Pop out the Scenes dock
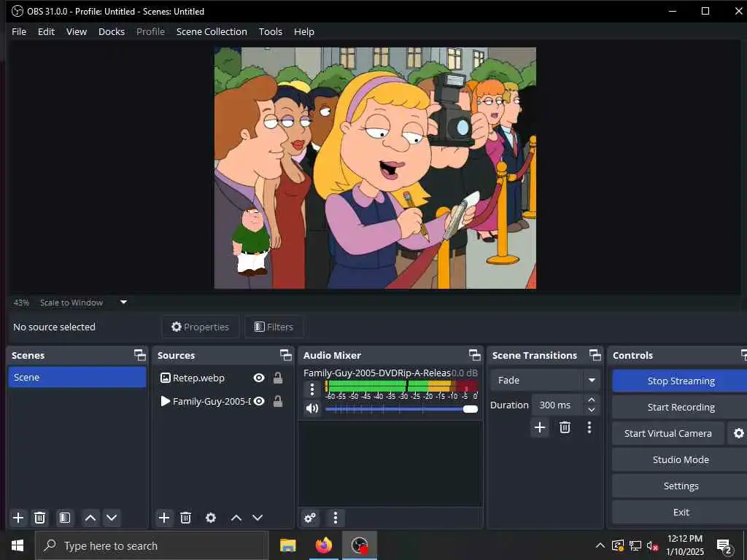This screenshot has width=747, height=560. (139, 355)
